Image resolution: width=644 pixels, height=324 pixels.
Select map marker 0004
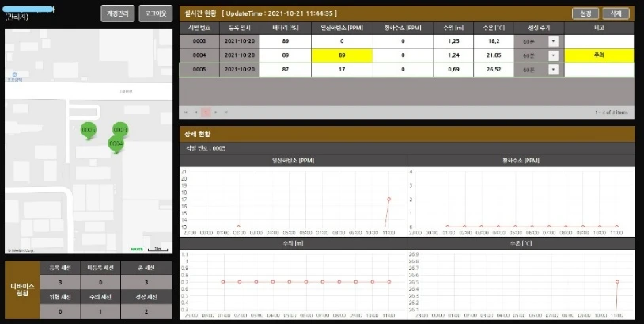(x=116, y=144)
